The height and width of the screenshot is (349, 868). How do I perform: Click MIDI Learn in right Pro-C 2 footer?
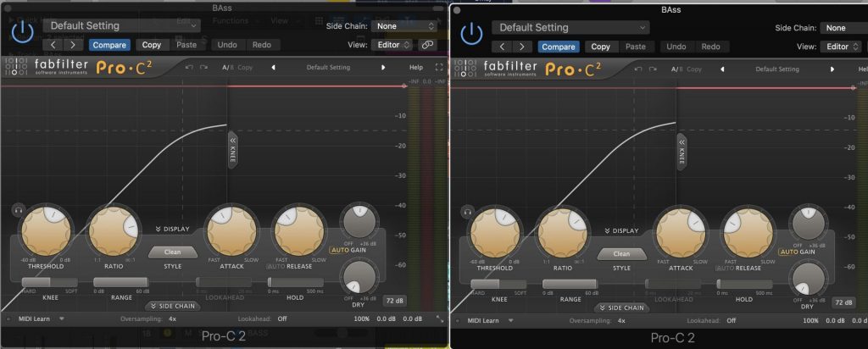[x=482, y=320]
